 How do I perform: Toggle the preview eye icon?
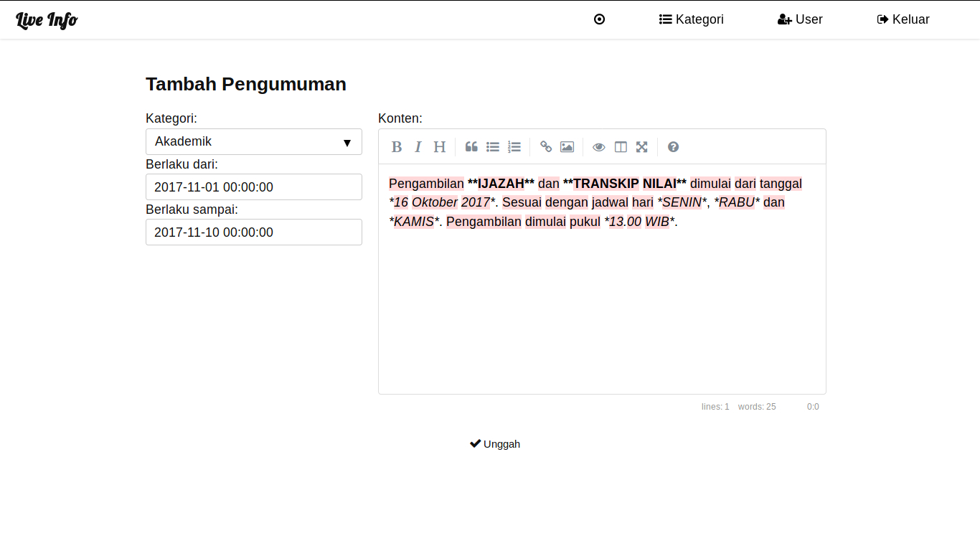599,147
